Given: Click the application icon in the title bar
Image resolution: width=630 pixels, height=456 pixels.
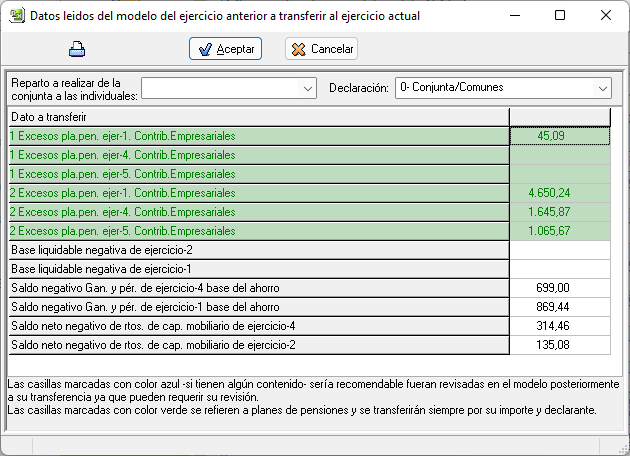Looking at the screenshot, I should pyautogui.click(x=17, y=16).
